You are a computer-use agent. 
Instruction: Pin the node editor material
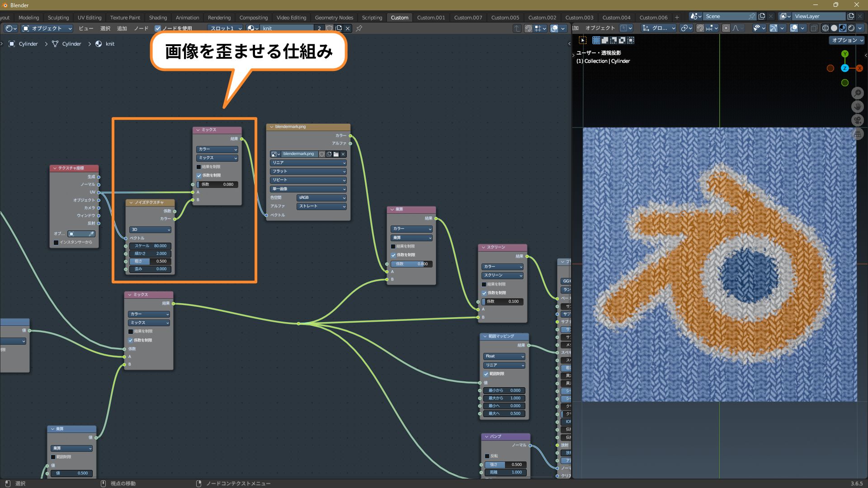(359, 28)
